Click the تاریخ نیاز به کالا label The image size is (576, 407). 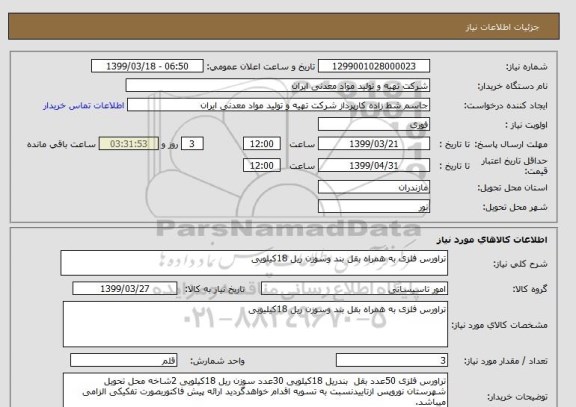tap(214, 289)
